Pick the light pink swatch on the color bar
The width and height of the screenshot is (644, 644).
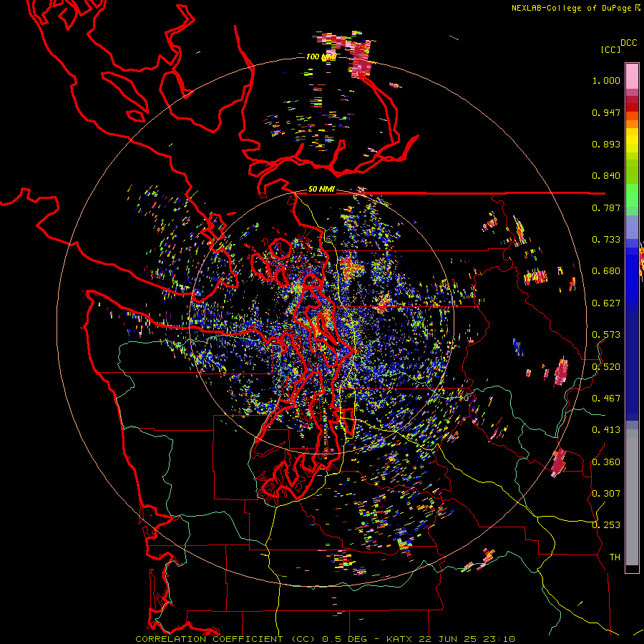(x=632, y=76)
